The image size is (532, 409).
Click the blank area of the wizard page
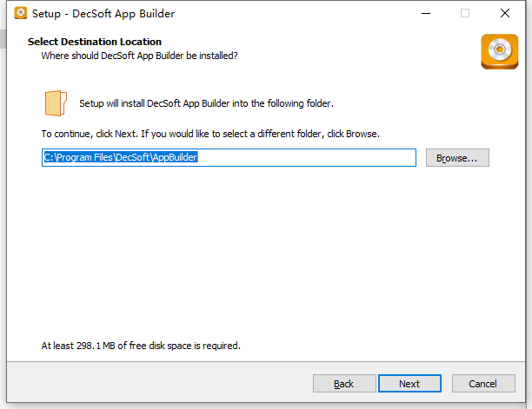pyautogui.click(x=264, y=254)
